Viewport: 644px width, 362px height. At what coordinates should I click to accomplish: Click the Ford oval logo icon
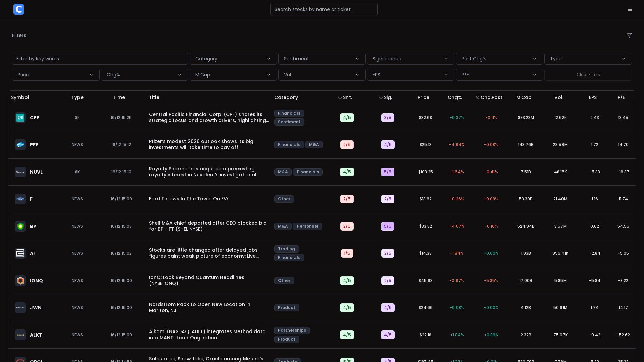[x=20, y=199]
